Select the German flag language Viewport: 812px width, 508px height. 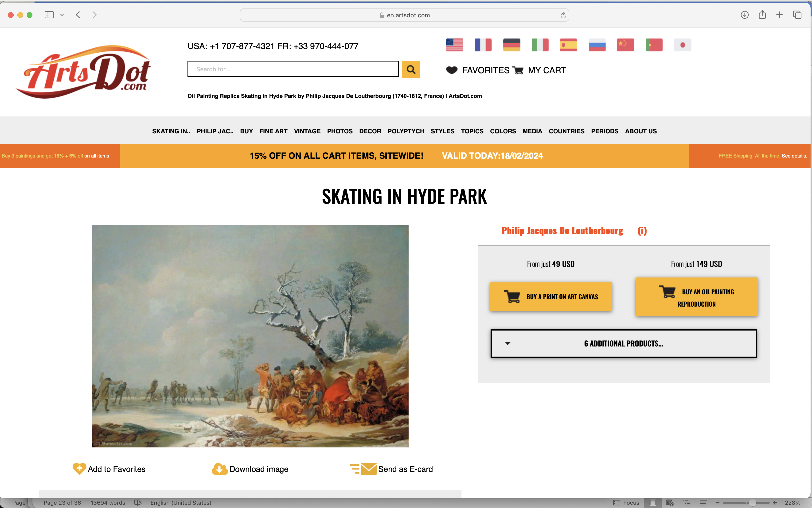(512, 45)
